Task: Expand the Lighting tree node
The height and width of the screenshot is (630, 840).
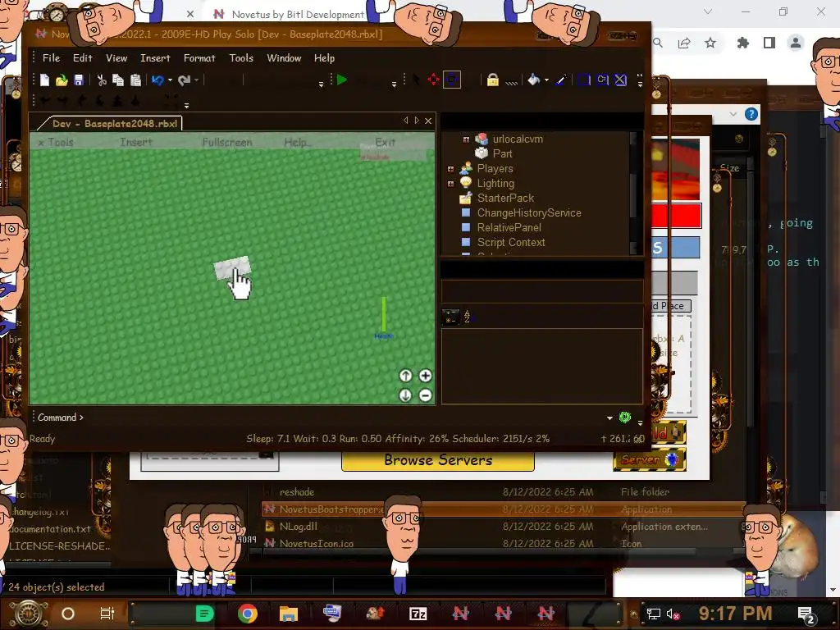Action: [450, 184]
